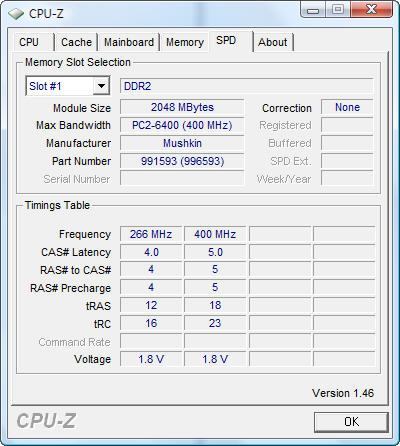Click tRC value 16
The height and width of the screenshot is (446, 400).
[151, 323]
